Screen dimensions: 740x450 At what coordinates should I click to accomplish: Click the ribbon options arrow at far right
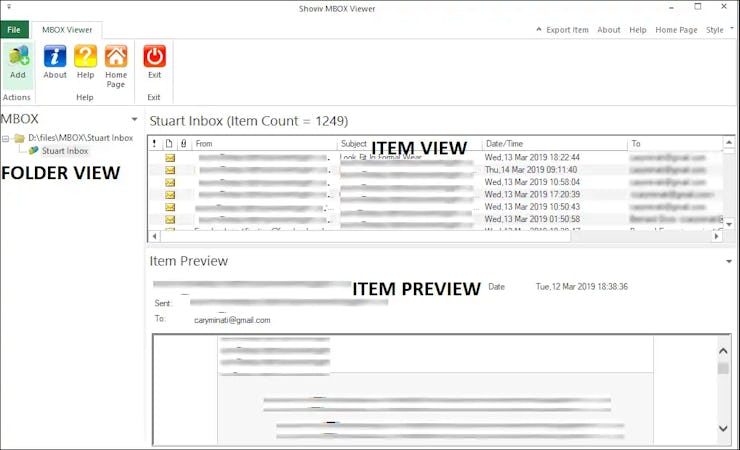coord(732,28)
